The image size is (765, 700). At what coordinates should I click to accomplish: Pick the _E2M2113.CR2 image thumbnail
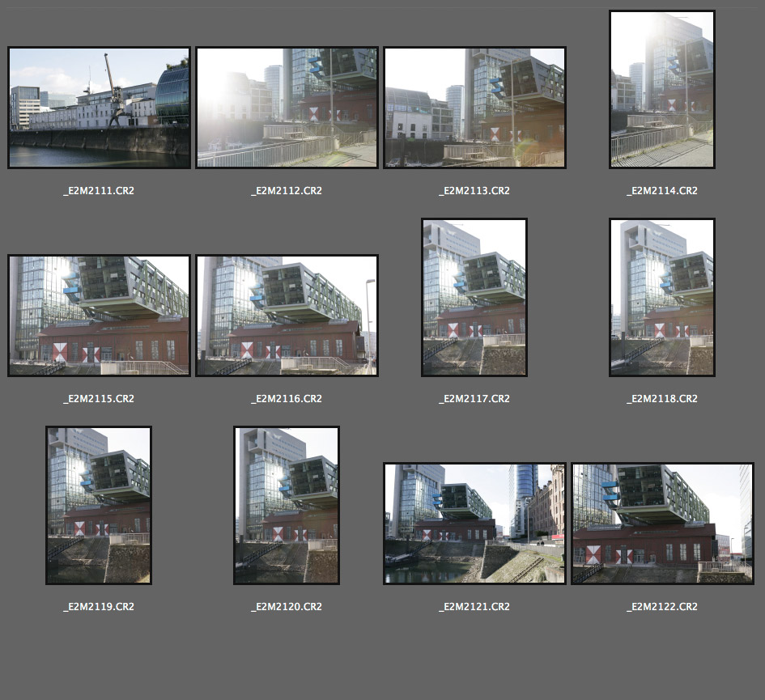pos(474,108)
